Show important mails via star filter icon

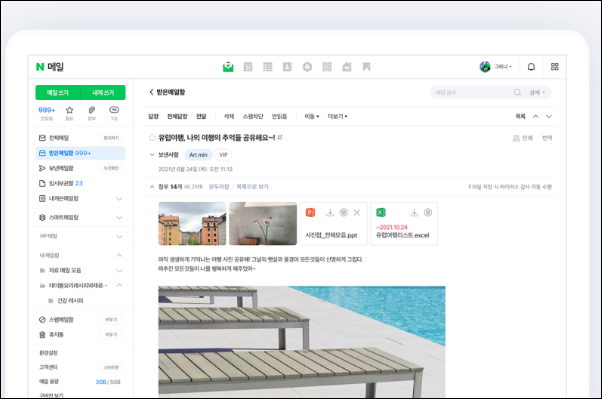point(69,110)
